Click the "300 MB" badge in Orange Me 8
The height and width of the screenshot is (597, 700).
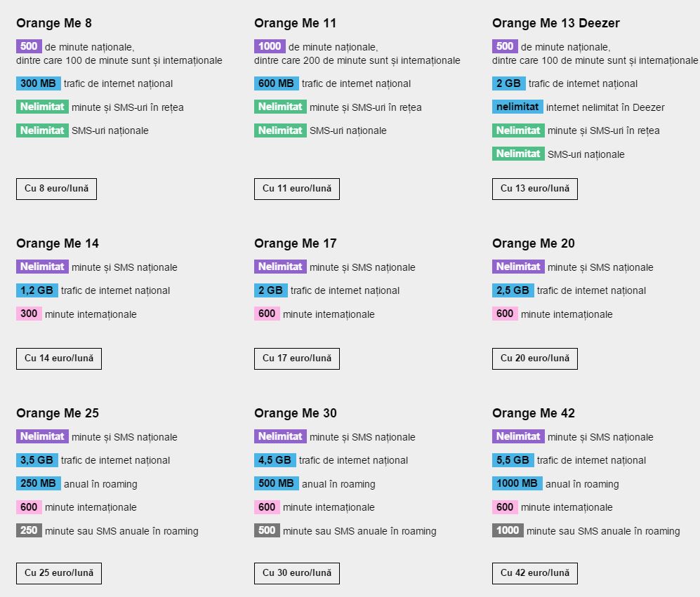[38, 83]
